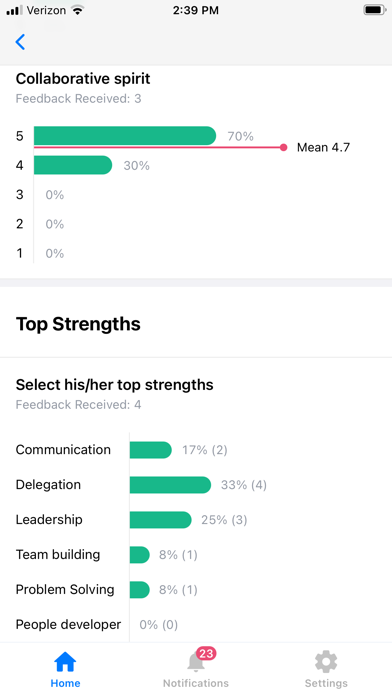This screenshot has width=392, height=696.
Task: Tap the Mean 4.7 marker dot
Action: tap(284, 147)
